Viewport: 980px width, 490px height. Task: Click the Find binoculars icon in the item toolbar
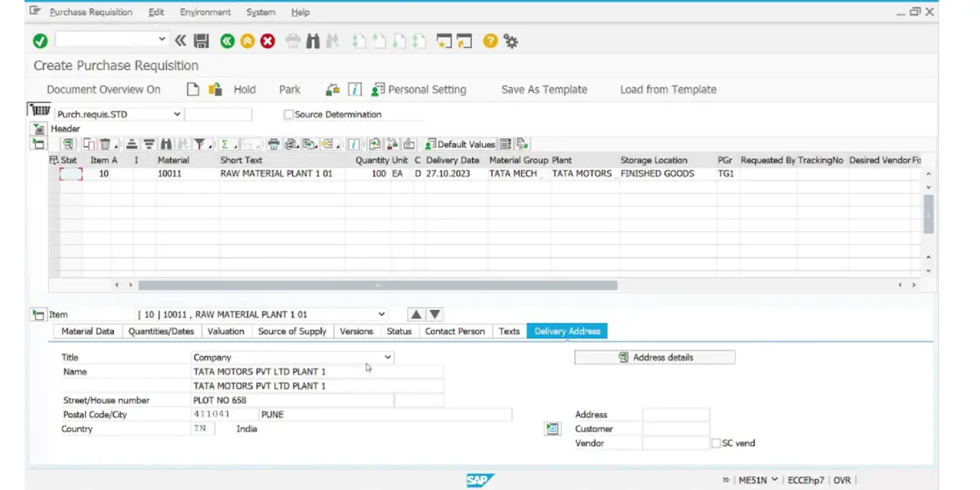pos(166,145)
